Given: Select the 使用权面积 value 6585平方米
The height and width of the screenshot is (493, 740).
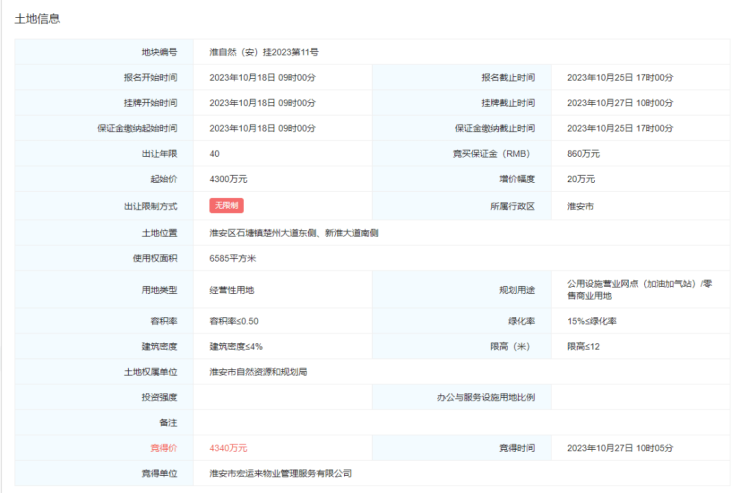Looking at the screenshot, I should point(233,258).
